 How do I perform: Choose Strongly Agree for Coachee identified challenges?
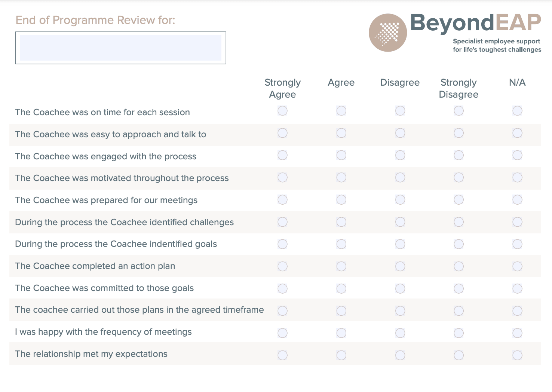(282, 222)
